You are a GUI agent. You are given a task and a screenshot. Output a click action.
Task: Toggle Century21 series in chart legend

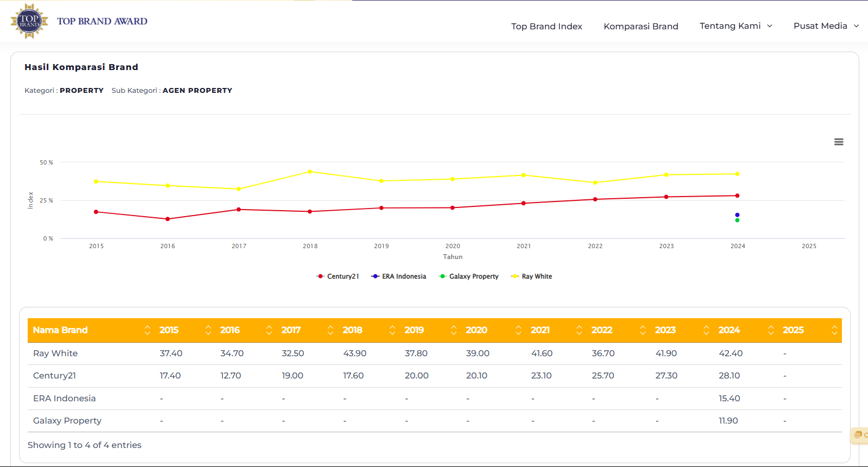tap(338, 276)
